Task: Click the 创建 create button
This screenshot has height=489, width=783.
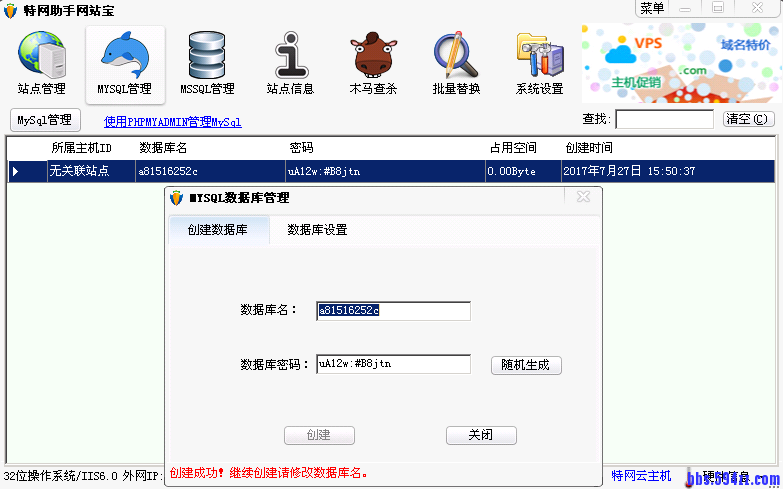Action: pos(319,435)
